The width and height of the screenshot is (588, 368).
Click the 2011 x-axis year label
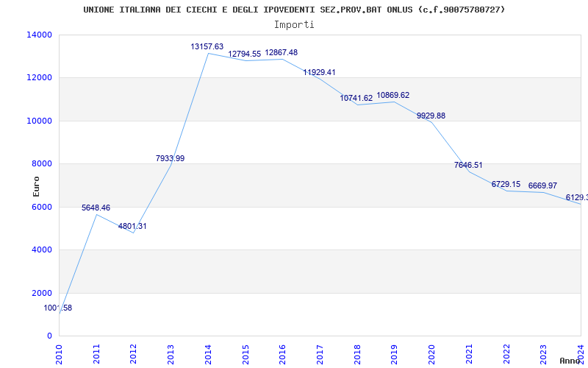[96, 354]
